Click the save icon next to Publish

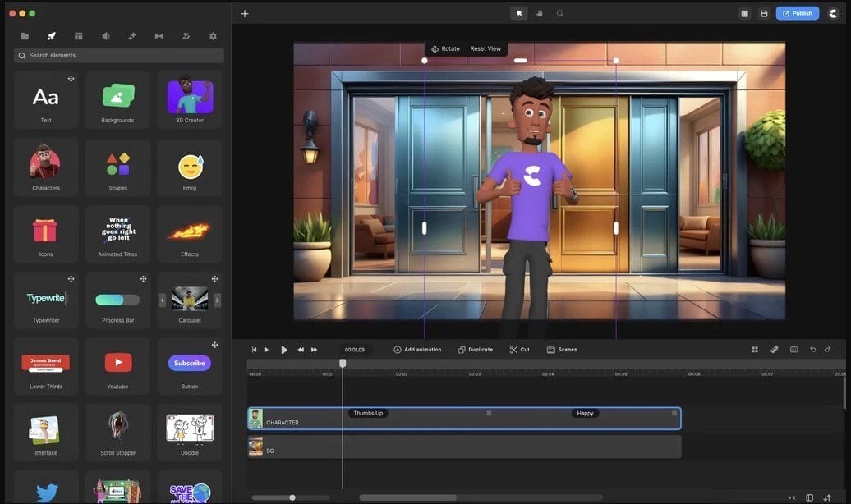(764, 12)
